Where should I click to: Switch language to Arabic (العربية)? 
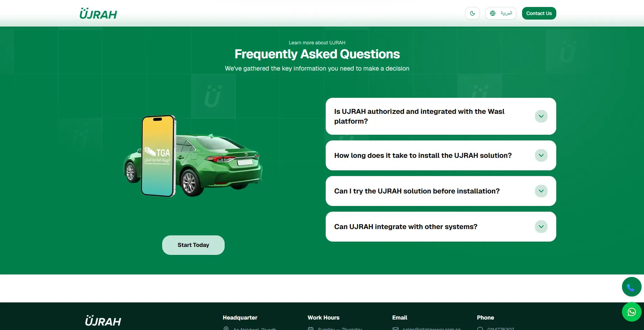[x=506, y=13]
